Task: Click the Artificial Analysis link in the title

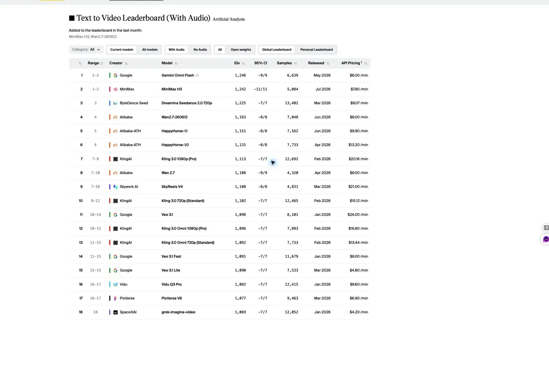Action: (229, 19)
